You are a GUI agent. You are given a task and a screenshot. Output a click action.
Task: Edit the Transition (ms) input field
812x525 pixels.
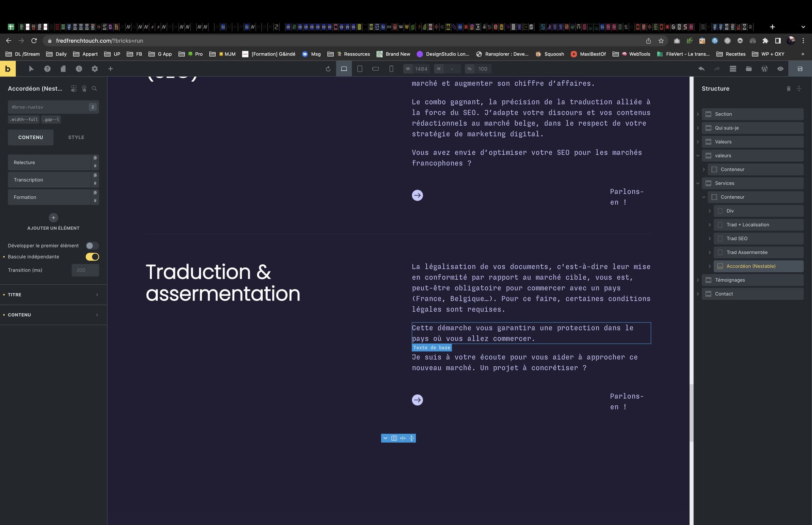pyautogui.click(x=85, y=270)
